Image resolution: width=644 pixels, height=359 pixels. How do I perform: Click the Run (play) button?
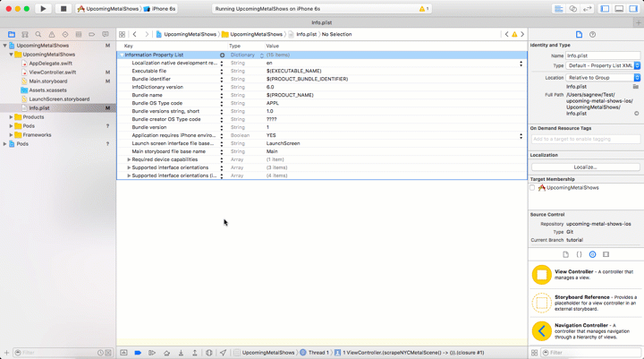[x=43, y=9]
